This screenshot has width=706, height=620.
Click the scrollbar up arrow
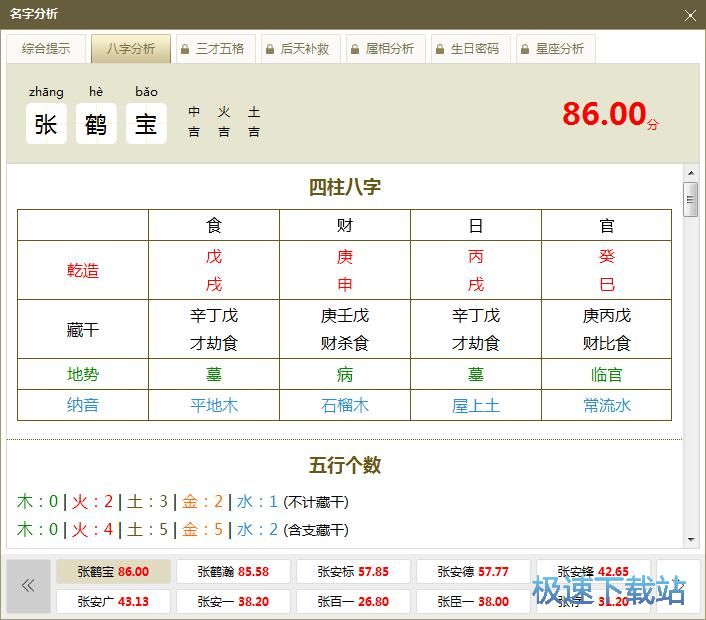pyautogui.click(x=691, y=173)
